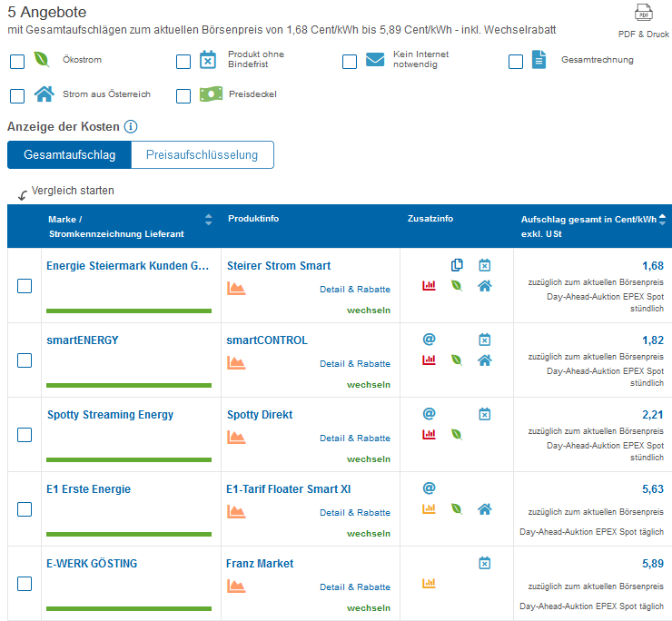The width and height of the screenshot is (672, 621).
Task: Open the E1 Erste Energie supplier link
Action: pyautogui.click(x=88, y=489)
